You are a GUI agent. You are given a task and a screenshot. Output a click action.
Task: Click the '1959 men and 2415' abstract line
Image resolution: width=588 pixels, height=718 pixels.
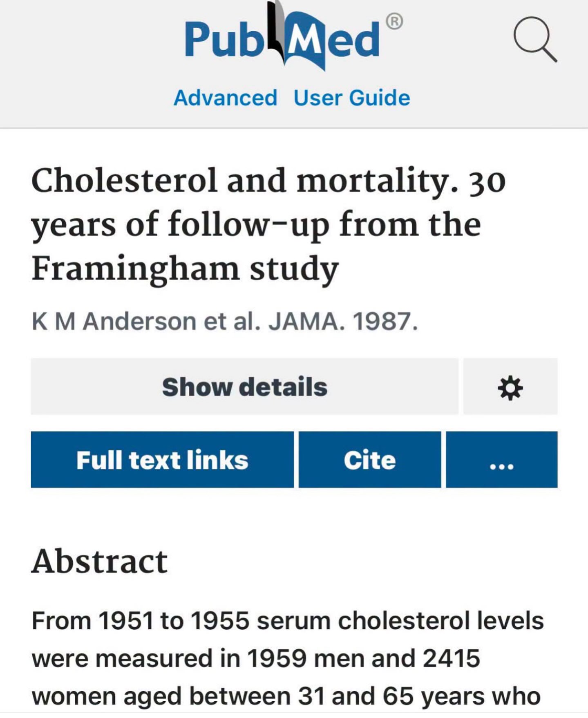[363, 658]
